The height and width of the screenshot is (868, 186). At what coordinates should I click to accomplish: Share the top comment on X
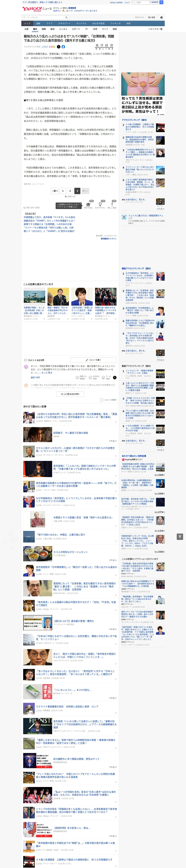(115, 377)
